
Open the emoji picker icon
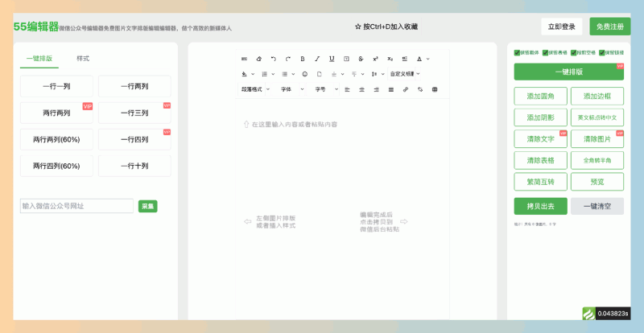[x=305, y=74]
